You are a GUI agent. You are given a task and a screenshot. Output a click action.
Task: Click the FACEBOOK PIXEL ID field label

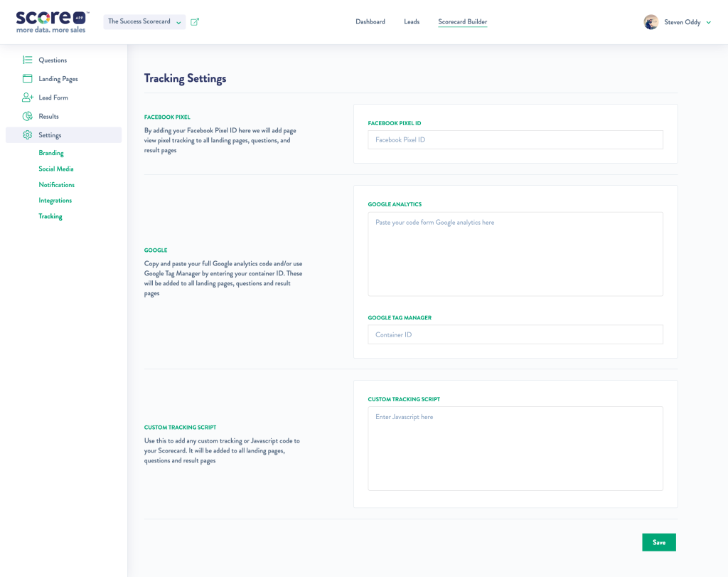pos(394,123)
